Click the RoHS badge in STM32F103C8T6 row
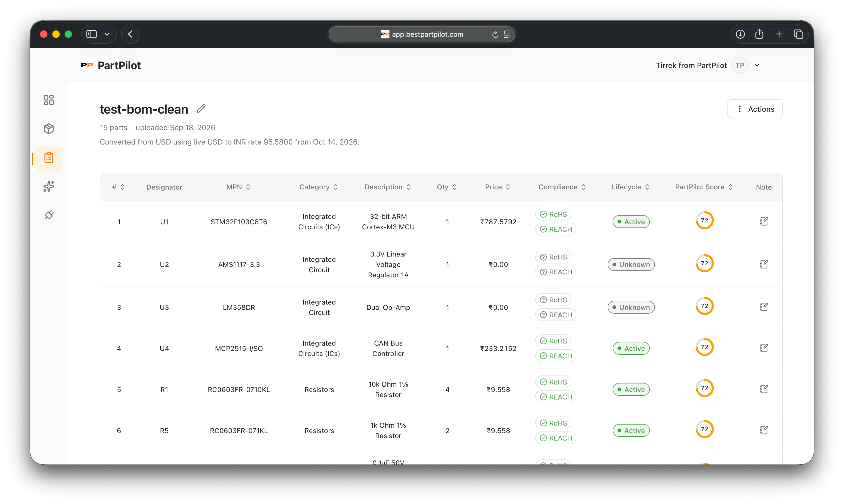The image size is (844, 504). coord(553,214)
